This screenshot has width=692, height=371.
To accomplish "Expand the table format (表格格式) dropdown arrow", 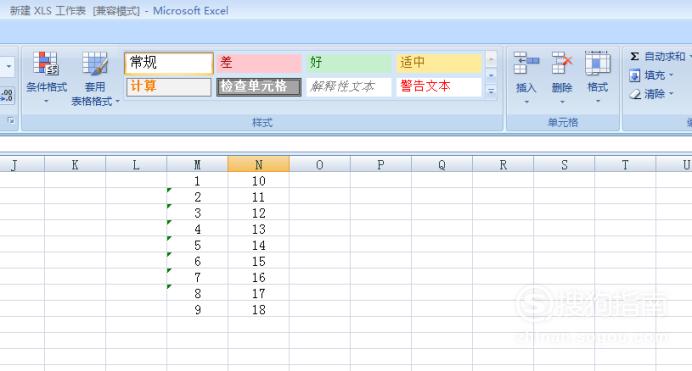I will [x=117, y=101].
